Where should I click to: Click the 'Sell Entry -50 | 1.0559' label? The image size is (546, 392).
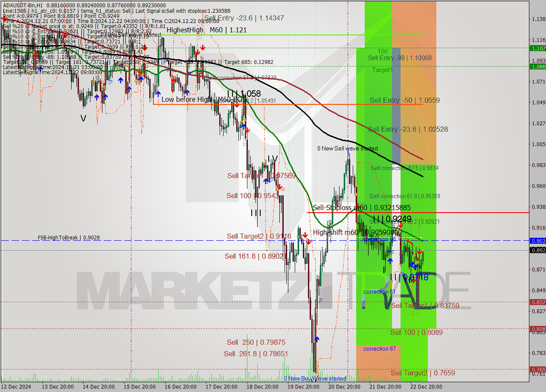[404, 100]
